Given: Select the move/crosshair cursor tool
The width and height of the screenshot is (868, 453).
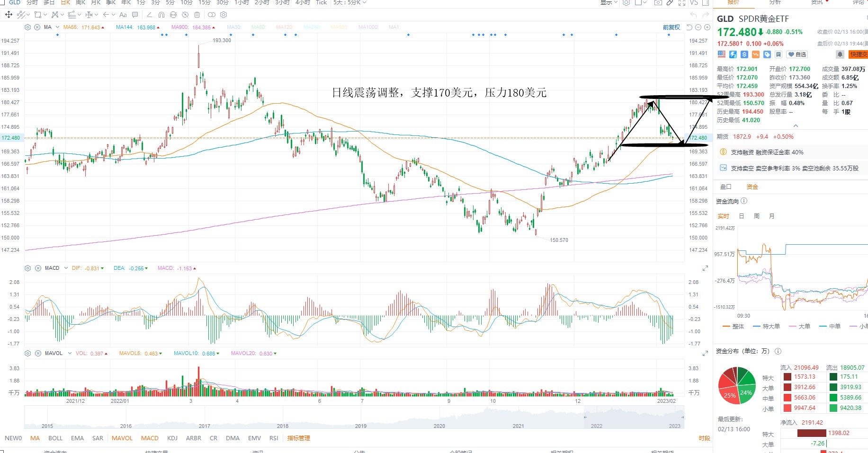Looking at the screenshot, I should (9, 15).
